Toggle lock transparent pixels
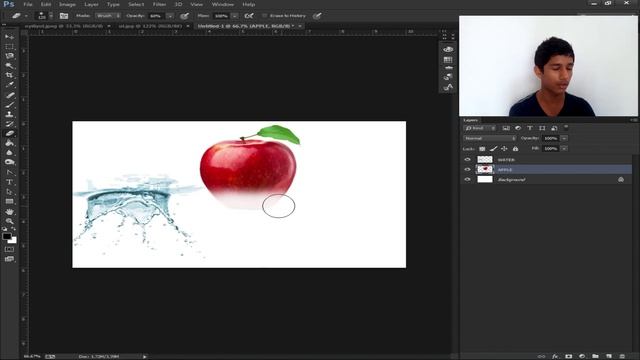 [482, 149]
